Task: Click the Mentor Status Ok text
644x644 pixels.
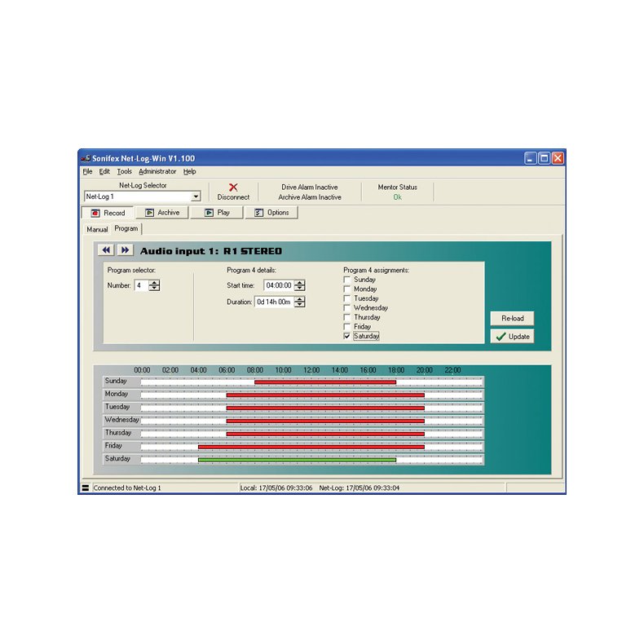Action: [397, 197]
